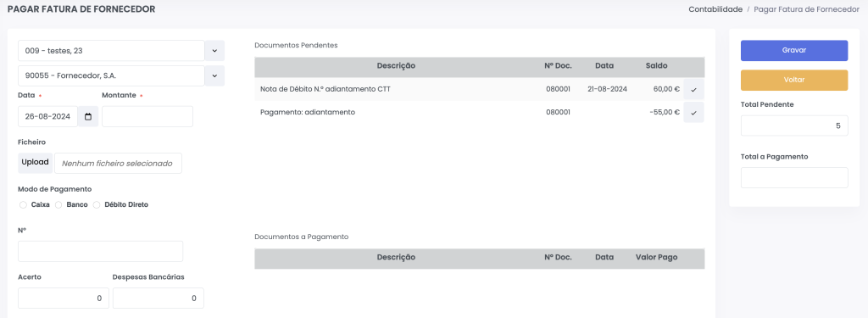
Task: Click the Despesas Bancárias value field
Action: 159,298
